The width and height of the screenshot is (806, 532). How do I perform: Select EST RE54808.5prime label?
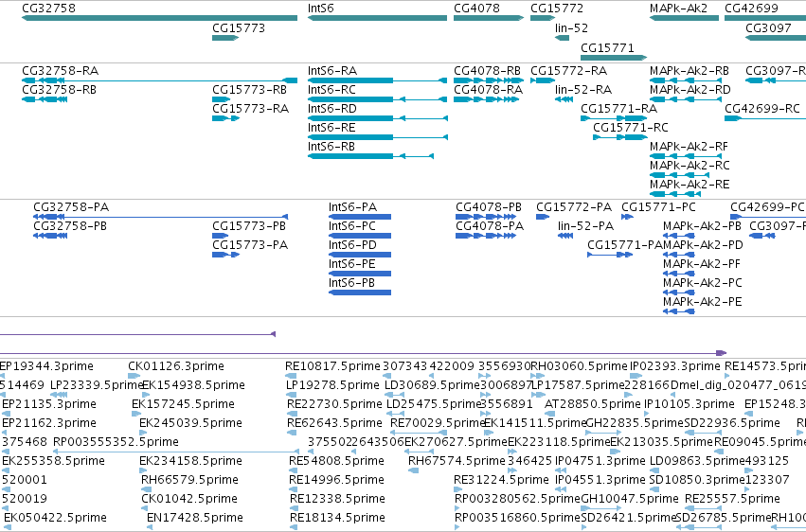point(336,461)
